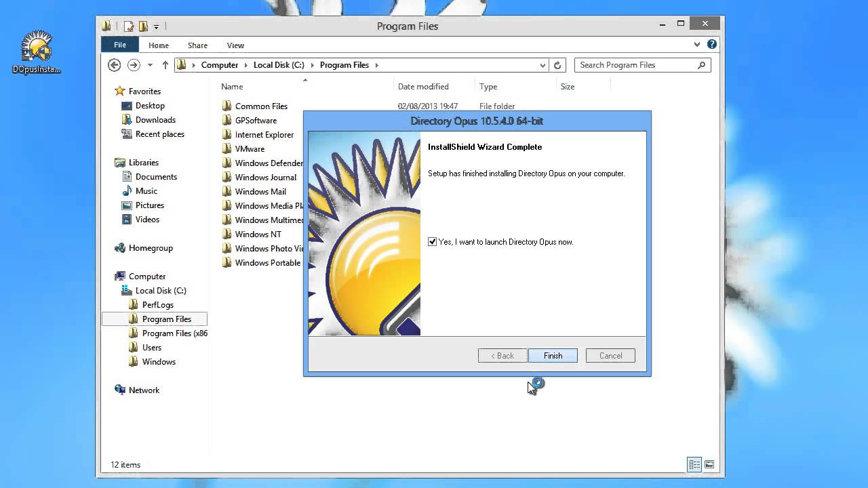Viewport: 868px width, 488px height.
Task: Click the Properties quick access toolbar icon
Action: coord(129,26)
